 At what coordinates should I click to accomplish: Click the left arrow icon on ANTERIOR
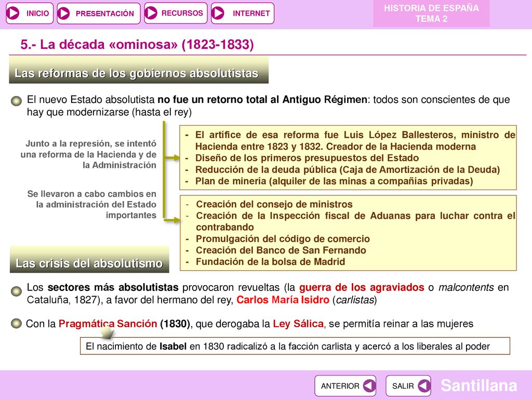coord(369,386)
